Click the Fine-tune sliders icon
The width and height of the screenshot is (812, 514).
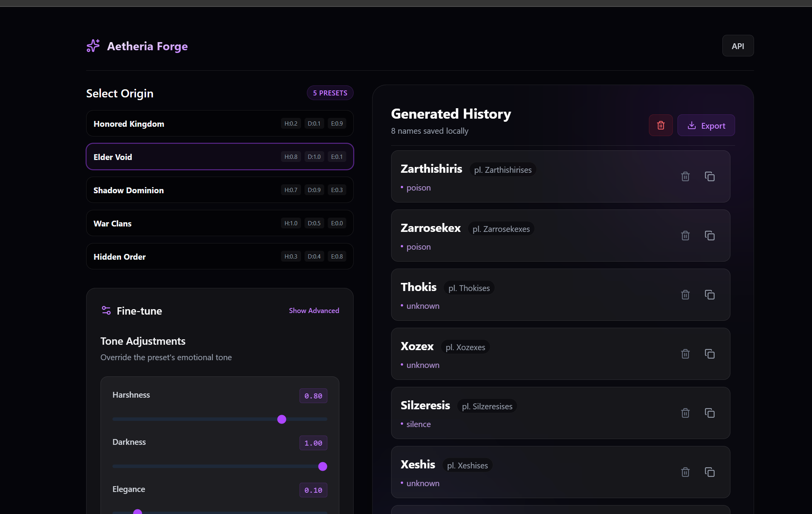106,310
